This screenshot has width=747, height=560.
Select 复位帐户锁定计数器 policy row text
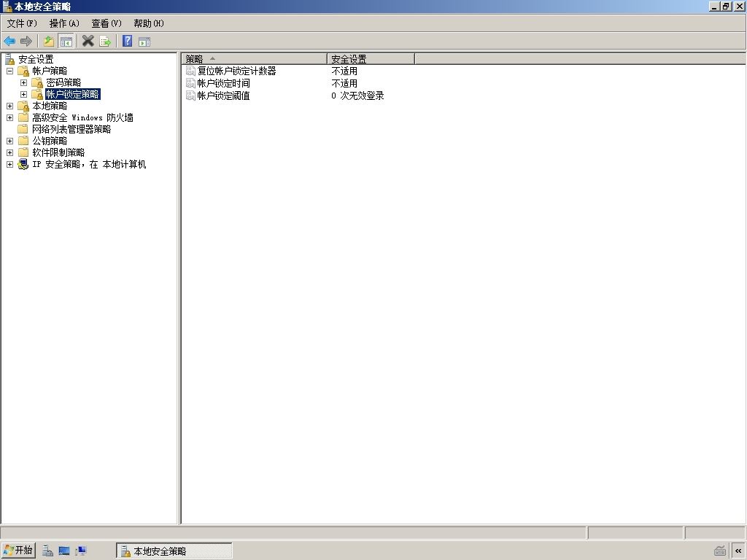(237, 71)
